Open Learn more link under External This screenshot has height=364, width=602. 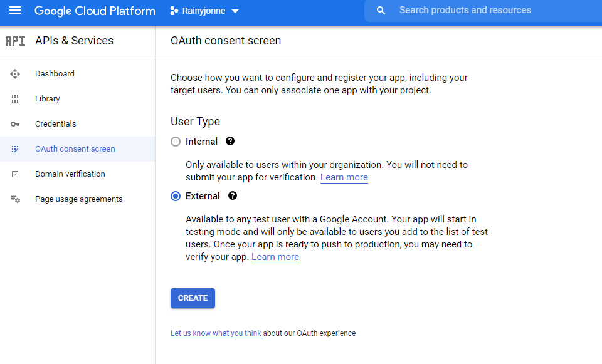coord(275,257)
